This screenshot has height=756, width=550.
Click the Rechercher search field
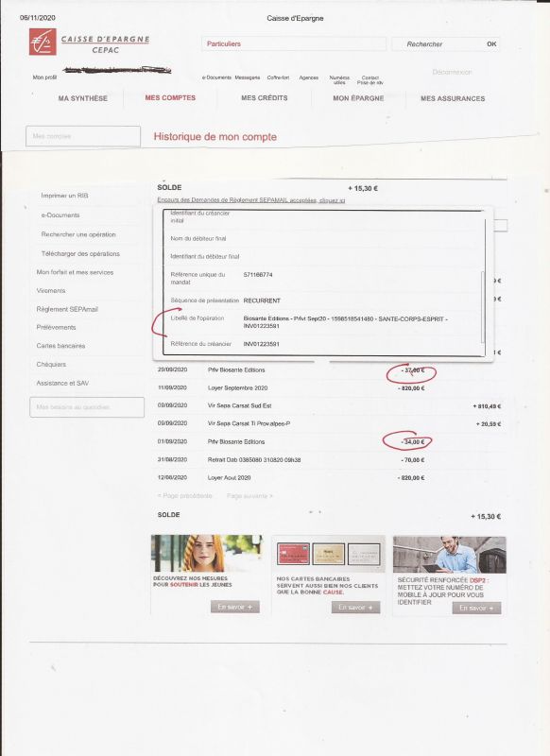tap(438, 43)
